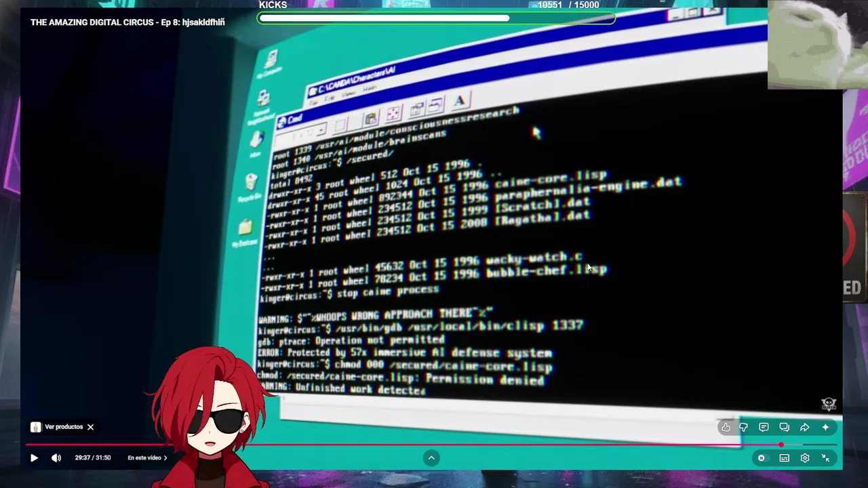The image size is (868, 488).
Task: Click '[Ragatha].dat' file name
Action: 542,218
